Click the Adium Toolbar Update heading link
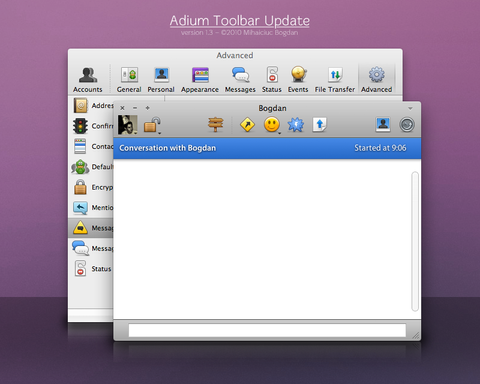Viewport: 480px width, 384px height. coord(240,21)
